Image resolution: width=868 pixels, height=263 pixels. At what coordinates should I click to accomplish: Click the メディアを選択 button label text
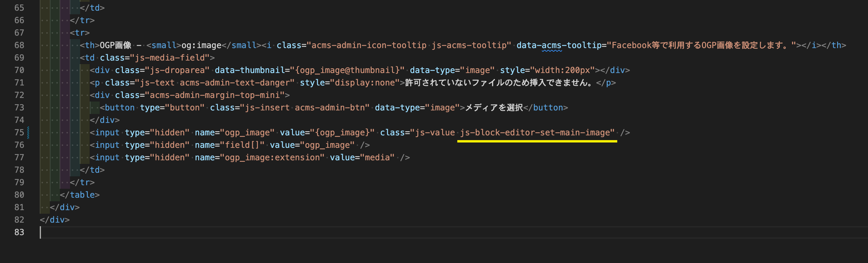point(493,107)
